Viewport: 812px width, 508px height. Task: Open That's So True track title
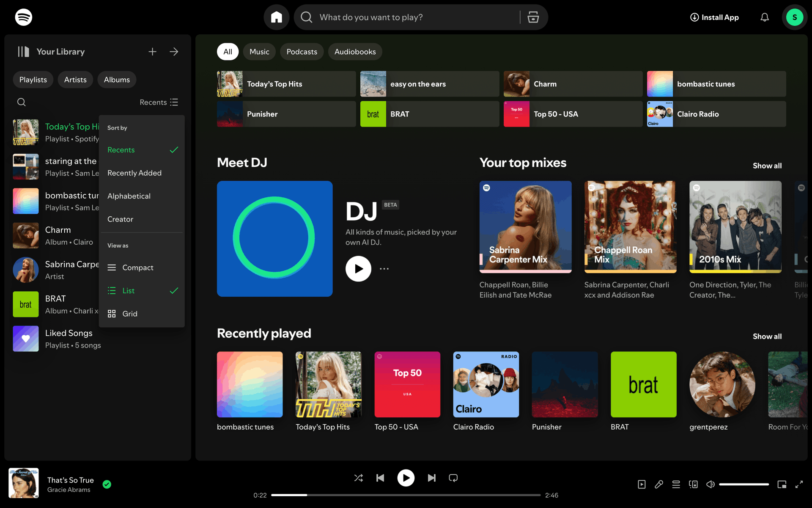pyautogui.click(x=70, y=480)
